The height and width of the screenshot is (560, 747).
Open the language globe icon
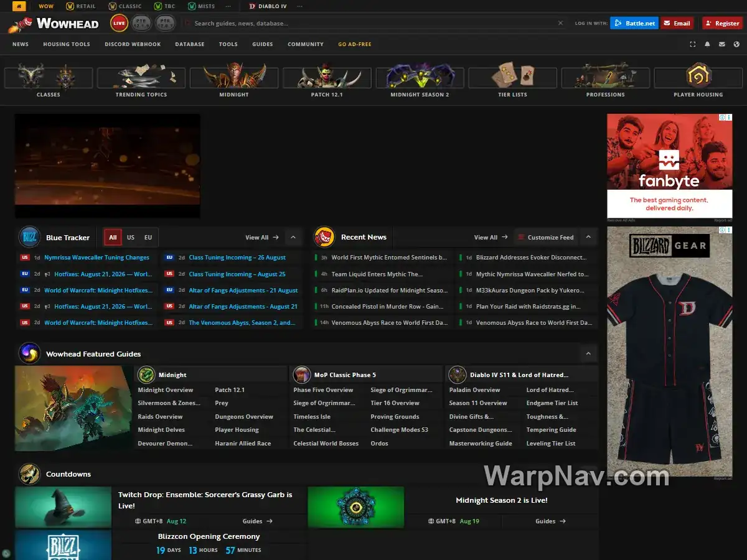(736, 44)
